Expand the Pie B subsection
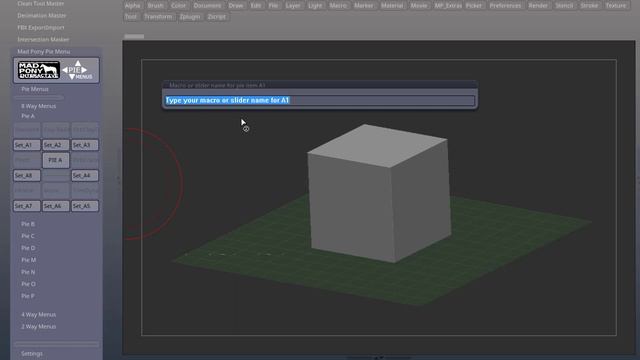Image resolution: width=640 pixels, height=360 pixels. click(x=28, y=224)
